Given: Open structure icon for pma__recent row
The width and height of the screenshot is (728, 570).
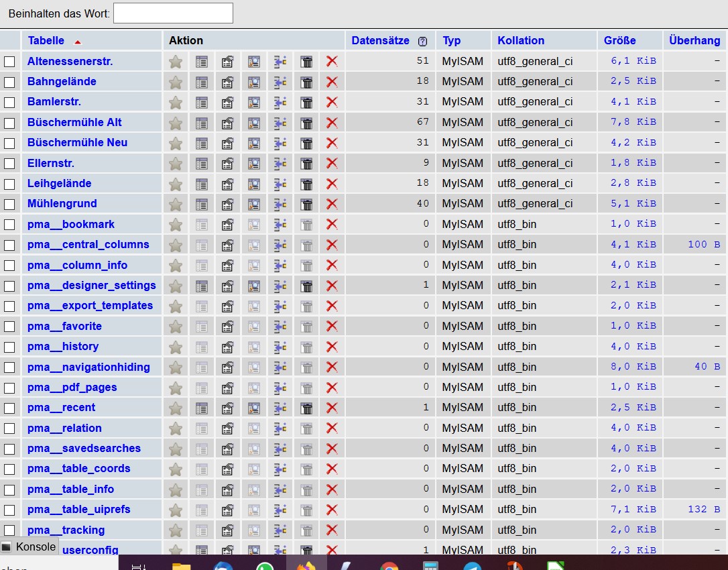Looking at the screenshot, I should coord(228,408).
